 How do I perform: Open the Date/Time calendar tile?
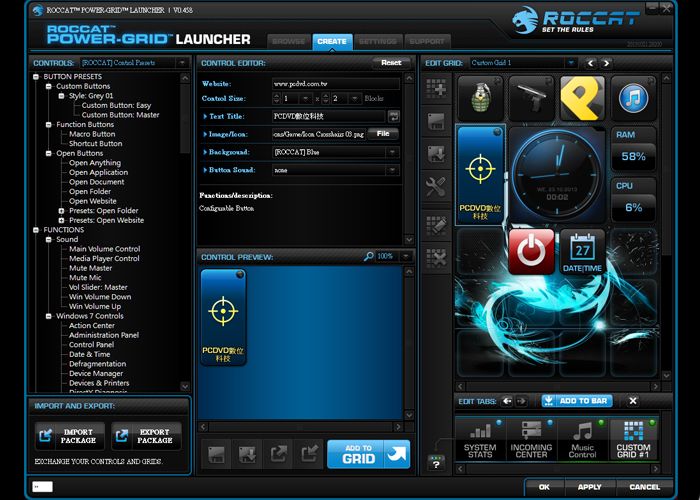point(582,251)
